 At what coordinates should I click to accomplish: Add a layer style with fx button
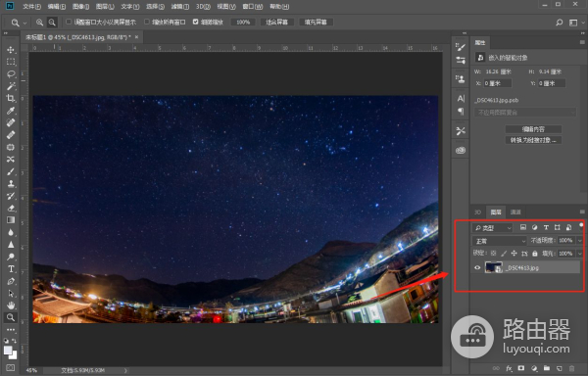tap(509, 368)
